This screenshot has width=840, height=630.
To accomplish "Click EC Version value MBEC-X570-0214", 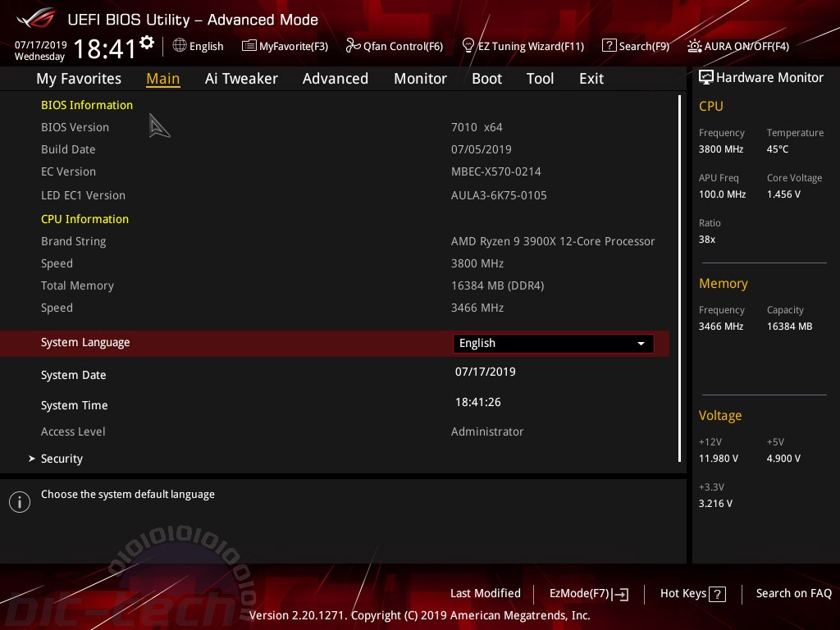I will tap(496, 172).
